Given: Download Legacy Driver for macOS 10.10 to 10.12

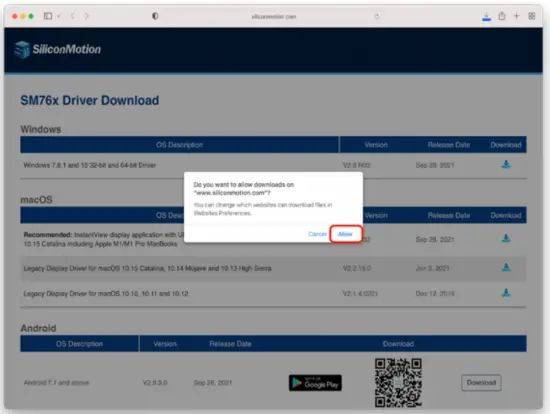Looking at the screenshot, I should [506, 293].
